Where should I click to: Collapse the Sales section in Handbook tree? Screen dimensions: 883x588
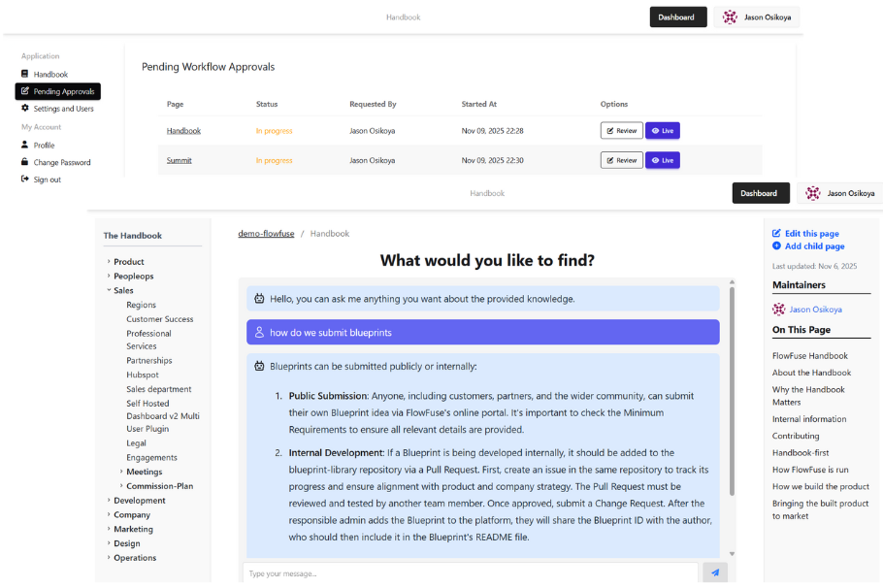(109, 290)
